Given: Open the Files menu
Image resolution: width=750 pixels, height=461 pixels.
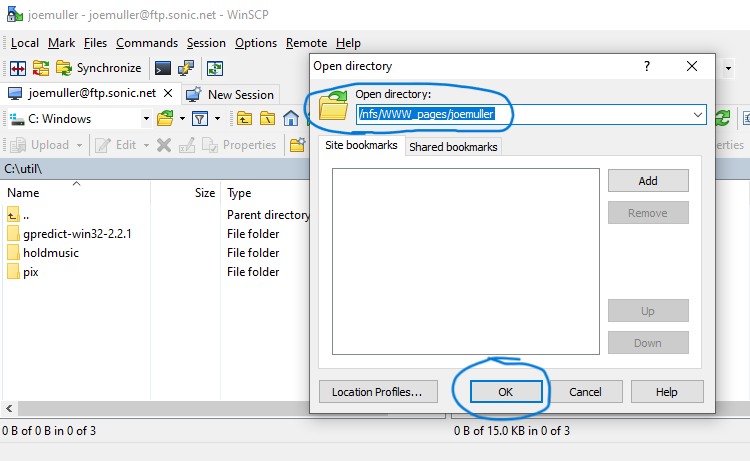Looking at the screenshot, I should point(95,43).
